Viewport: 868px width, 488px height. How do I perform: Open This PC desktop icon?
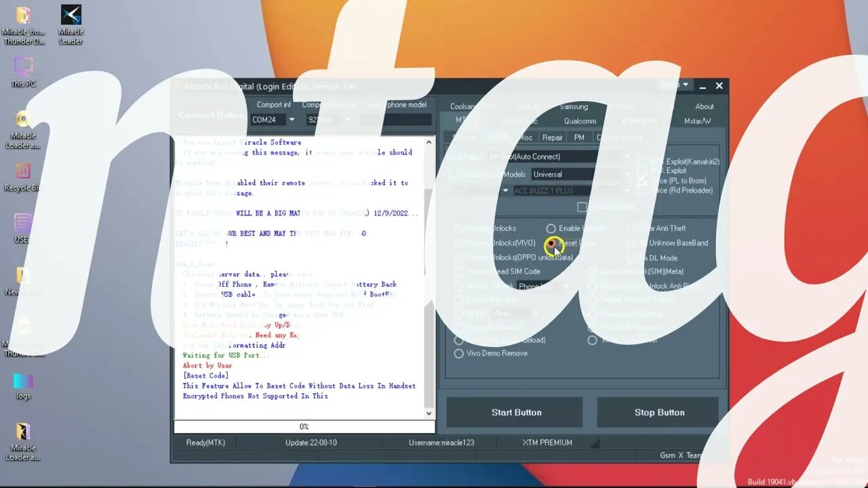[x=23, y=73]
